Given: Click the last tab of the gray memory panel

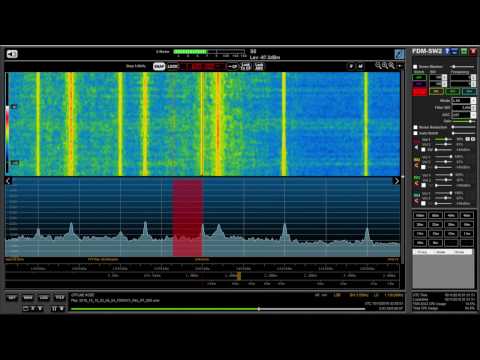Looking at the screenshot, I should point(460,252).
